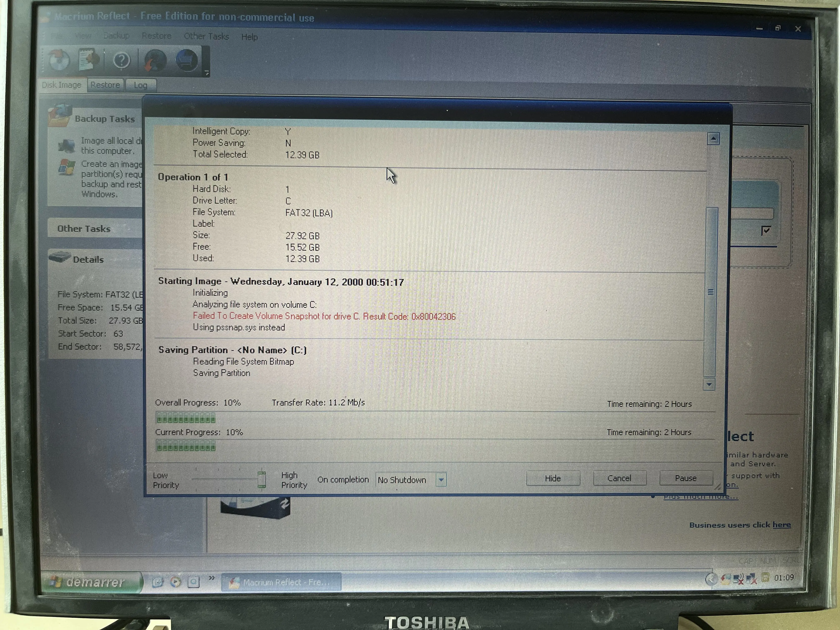Click the clipboard document toolbar icon
Image resolution: width=840 pixels, height=630 pixels.
pyautogui.click(x=89, y=60)
